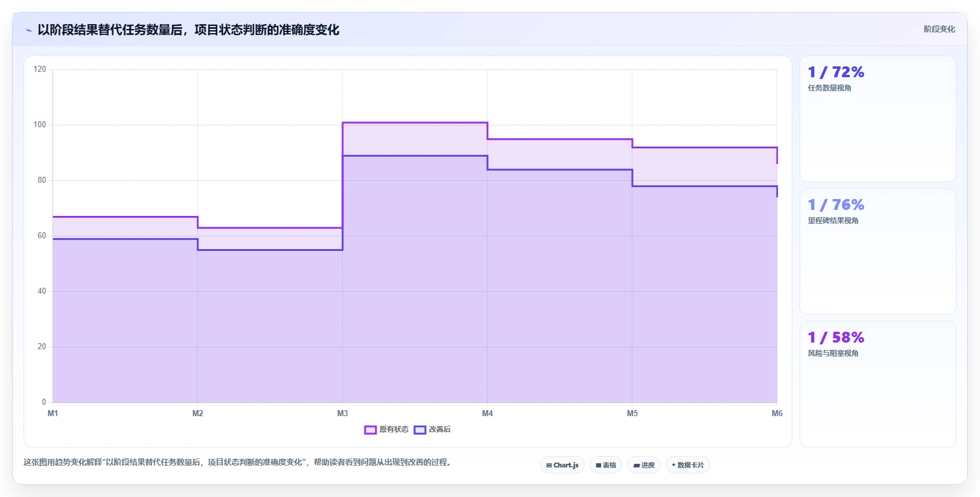Click the M6 axis label
Image resolution: width=980 pixels, height=497 pixels.
[x=777, y=413]
